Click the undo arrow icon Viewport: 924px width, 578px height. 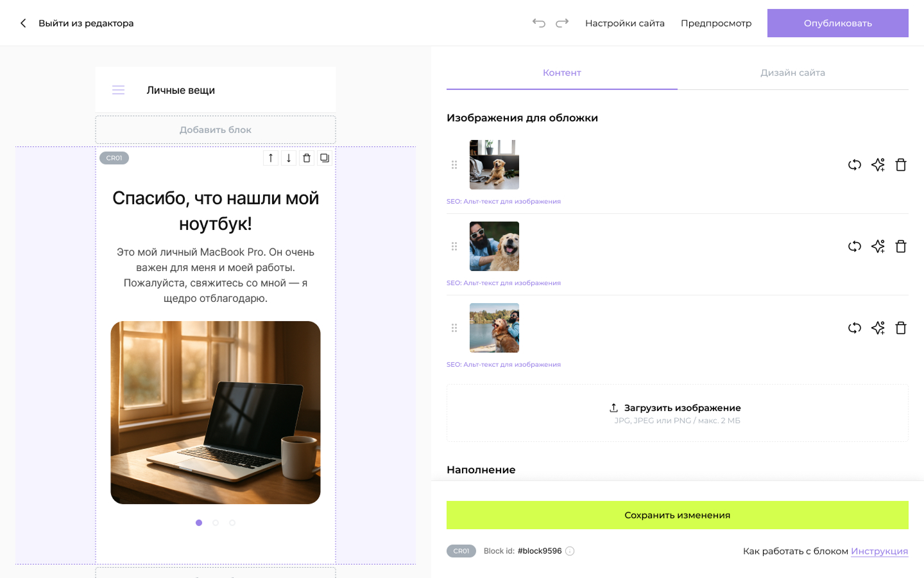(538, 23)
